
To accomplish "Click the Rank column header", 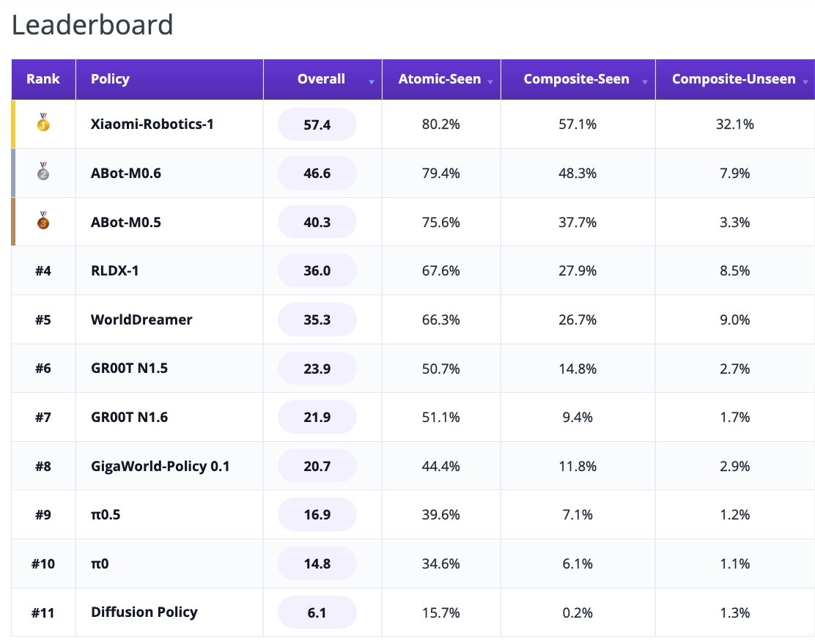I will click(43, 79).
